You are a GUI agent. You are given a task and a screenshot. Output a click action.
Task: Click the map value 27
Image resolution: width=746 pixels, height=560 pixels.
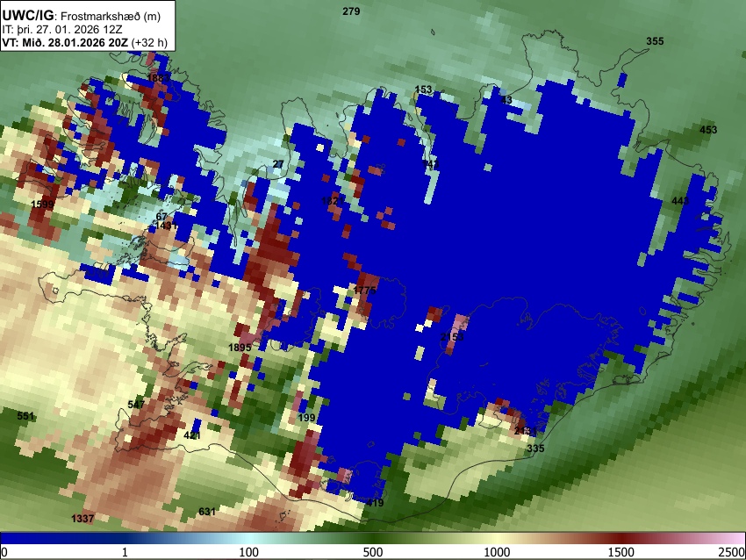click(x=278, y=164)
